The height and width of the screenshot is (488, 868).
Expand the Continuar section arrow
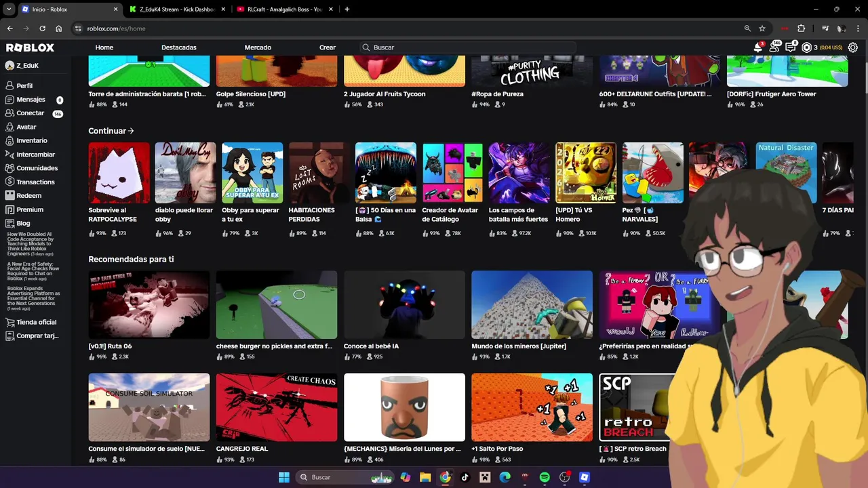131,131
